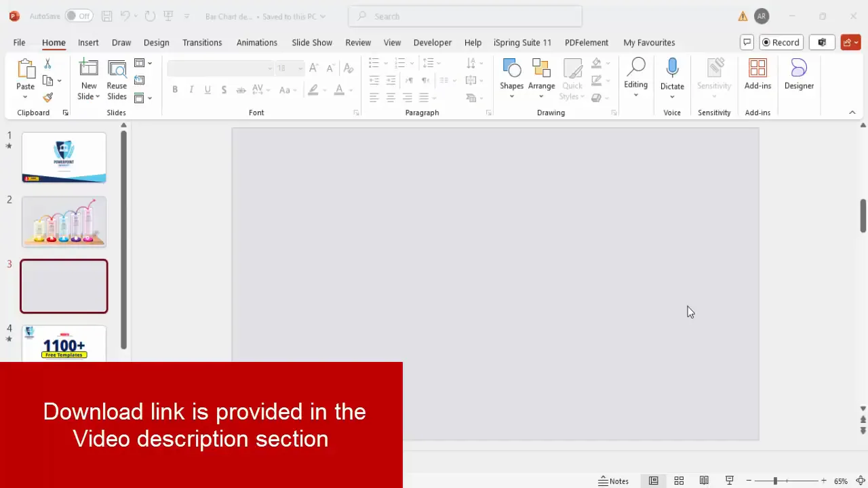Toggle Bold formatting
The height and width of the screenshot is (488, 868).
[x=175, y=89]
